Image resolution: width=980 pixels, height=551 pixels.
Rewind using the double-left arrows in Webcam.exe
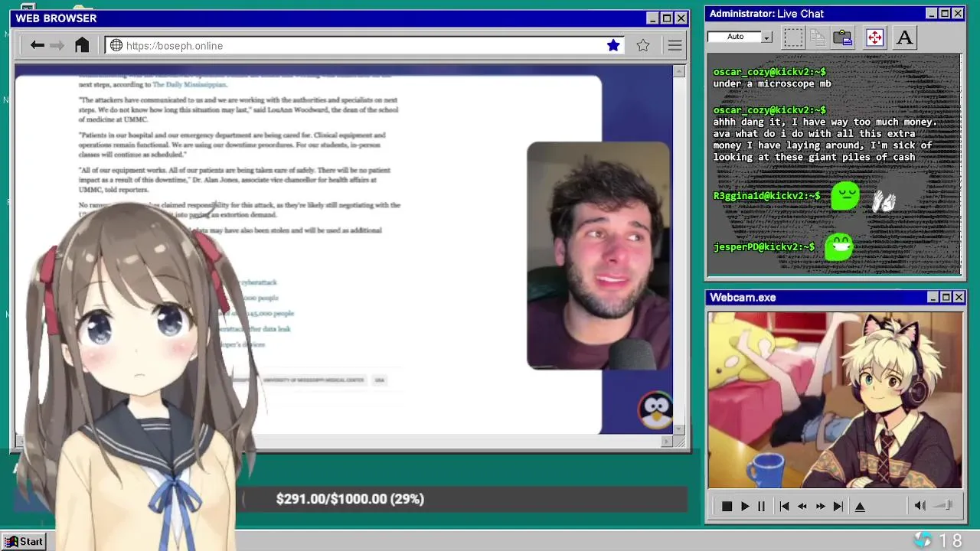802,507
